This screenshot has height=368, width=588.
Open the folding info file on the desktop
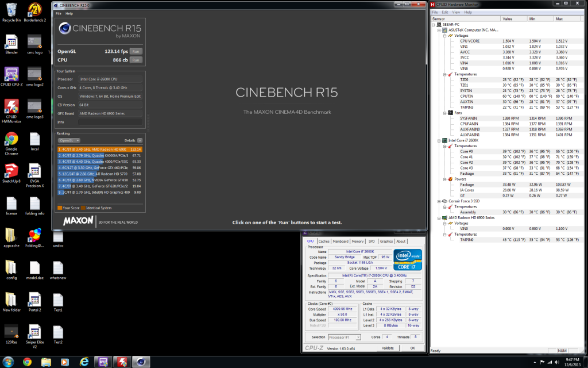click(x=35, y=205)
